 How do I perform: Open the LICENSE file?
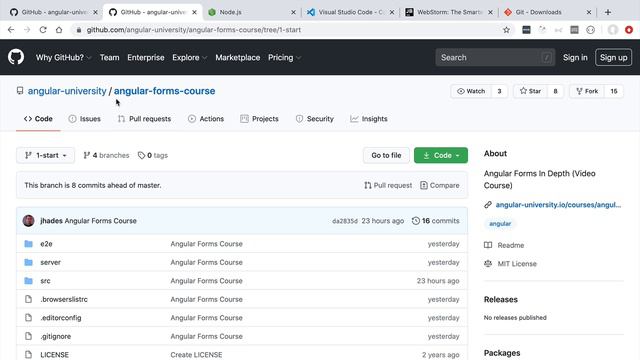(x=54, y=355)
